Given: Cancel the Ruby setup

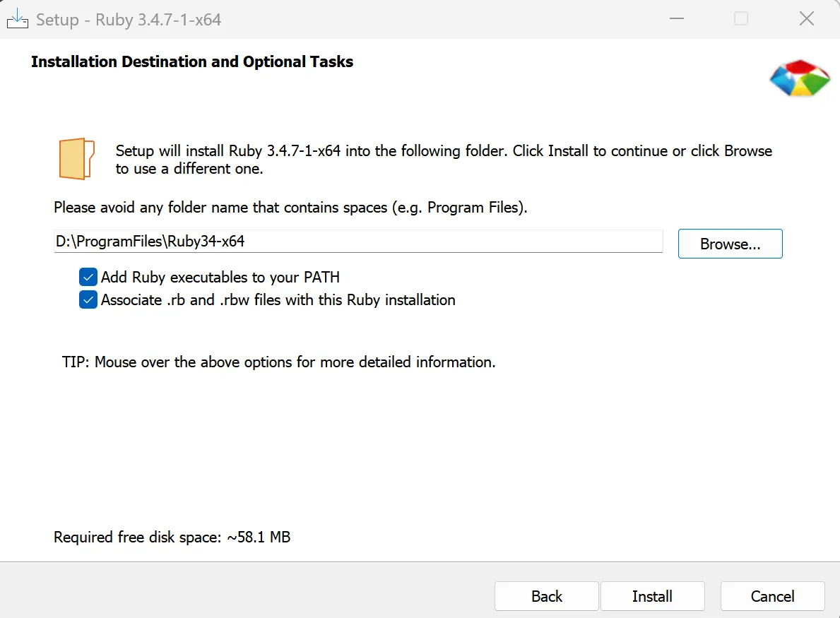Looking at the screenshot, I should [x=772, y=596].
